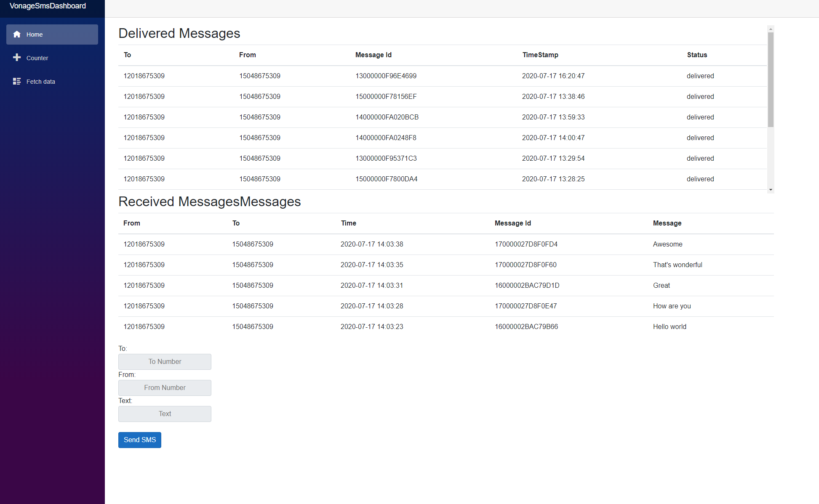Click the Send SMS button
Image resolution: width=819 pixels, height=504 pixels.
(139, 440)
